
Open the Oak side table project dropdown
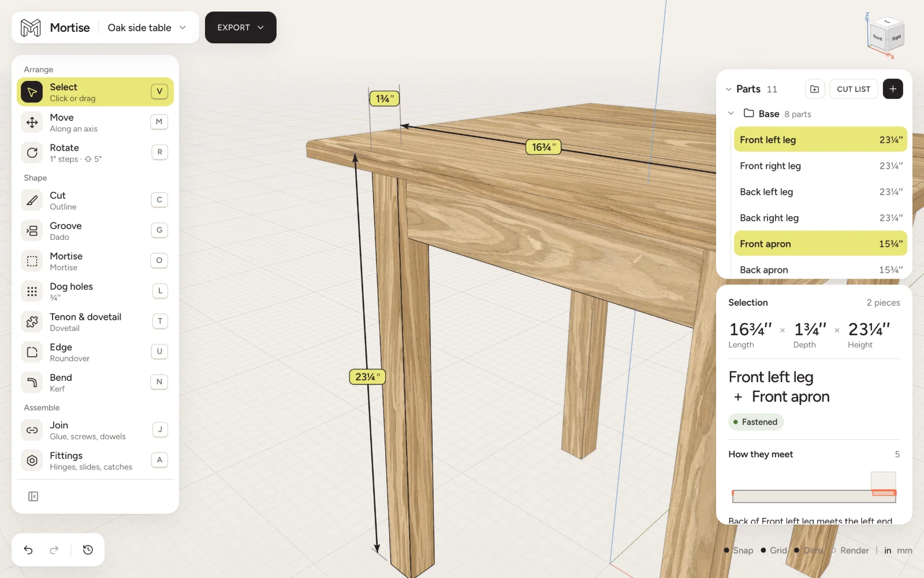(147, 28)
